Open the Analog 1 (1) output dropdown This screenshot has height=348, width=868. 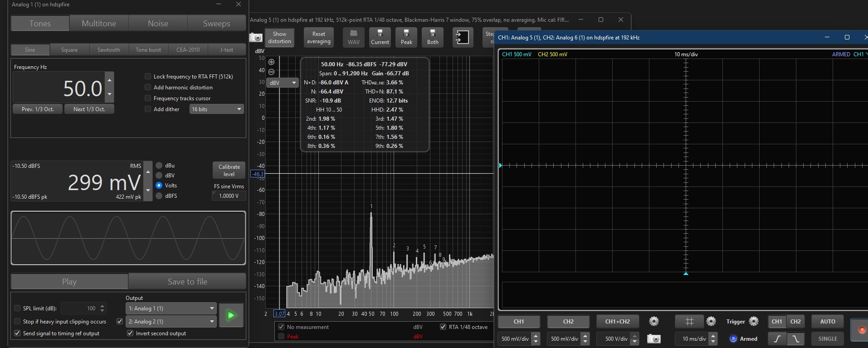coord(171,309)
